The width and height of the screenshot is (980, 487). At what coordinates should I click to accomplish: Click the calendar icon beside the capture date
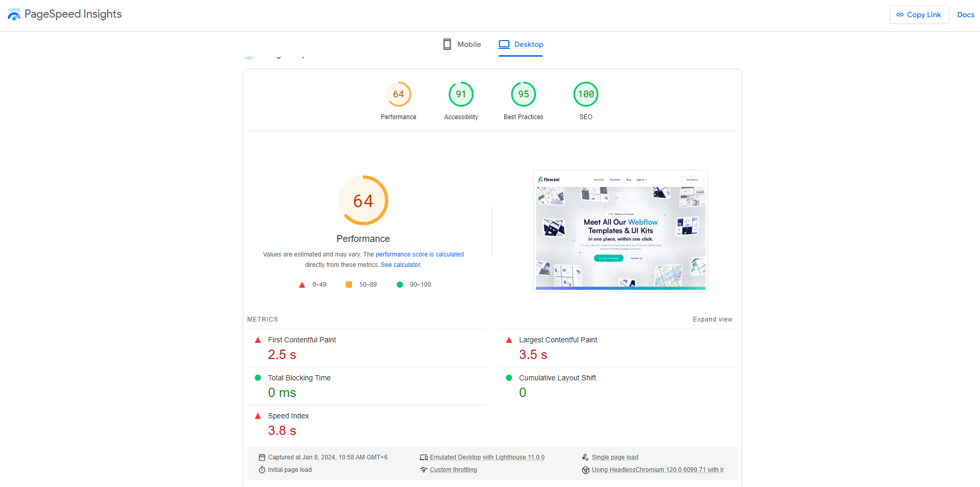point(263,457)
